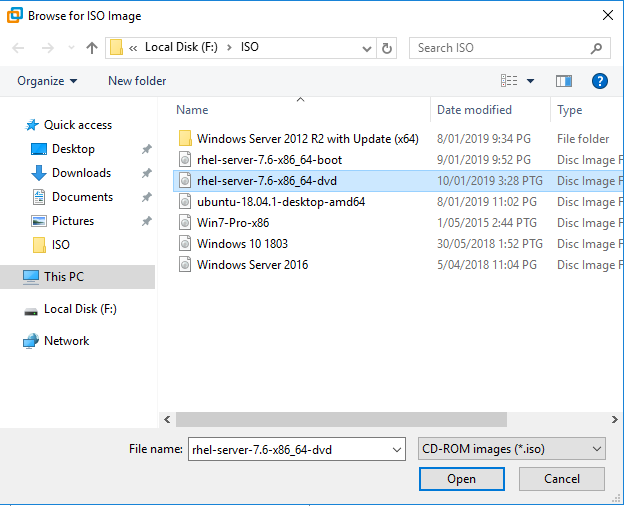Open the CD-ROM images (*.iso) filter dropdown

512,449
